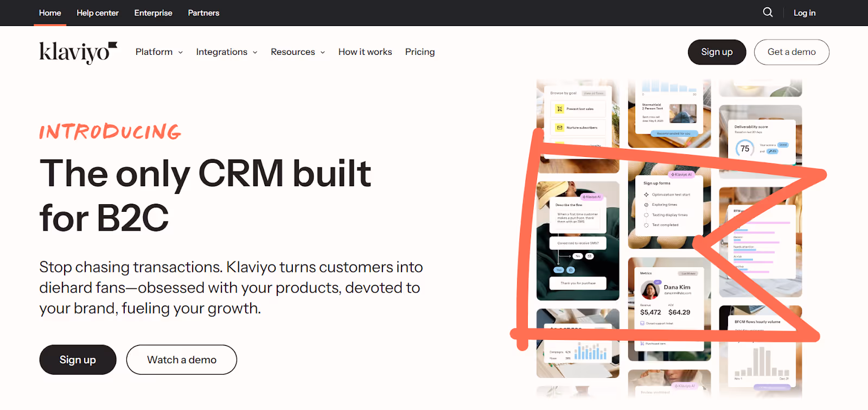Click the Thank you for purchase box
The width and height of the screenshot is (868, 410).
point(578,283)
